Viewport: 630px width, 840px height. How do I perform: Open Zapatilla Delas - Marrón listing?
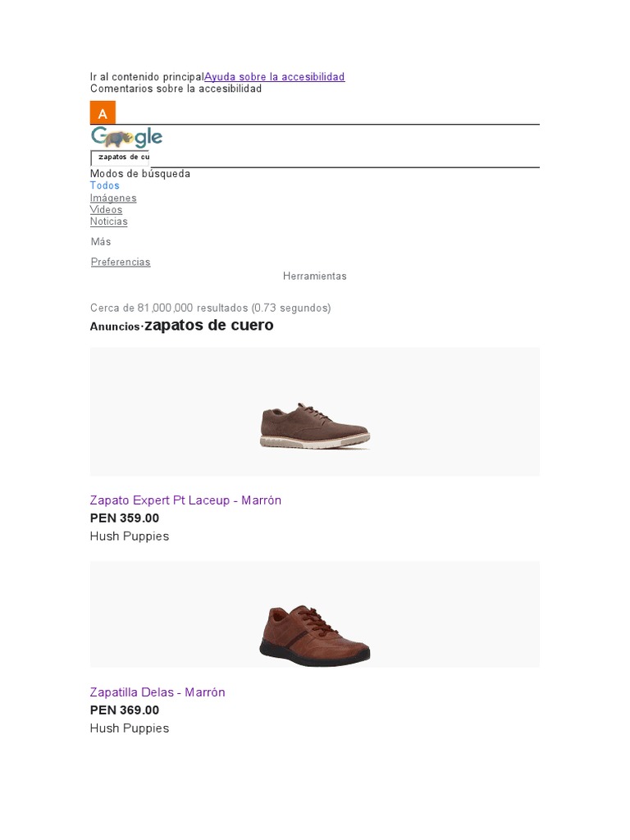click(157, 692)
